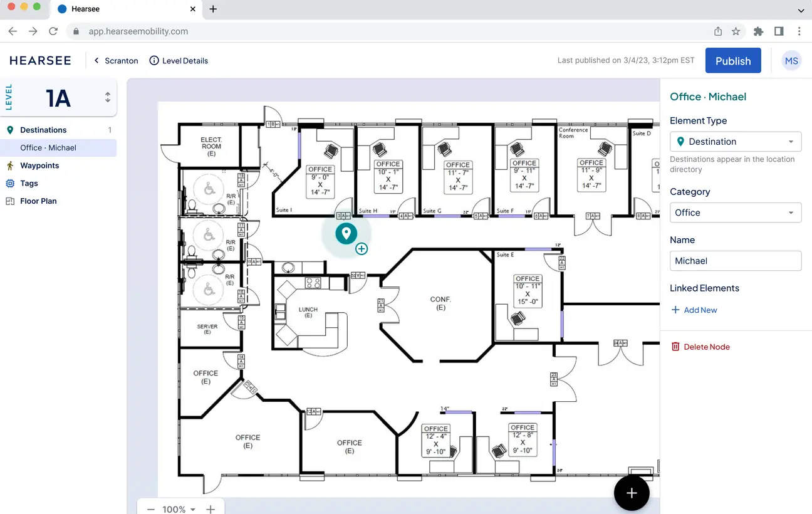
Task: Click the MS profile avatar
Action: [791, 60]
